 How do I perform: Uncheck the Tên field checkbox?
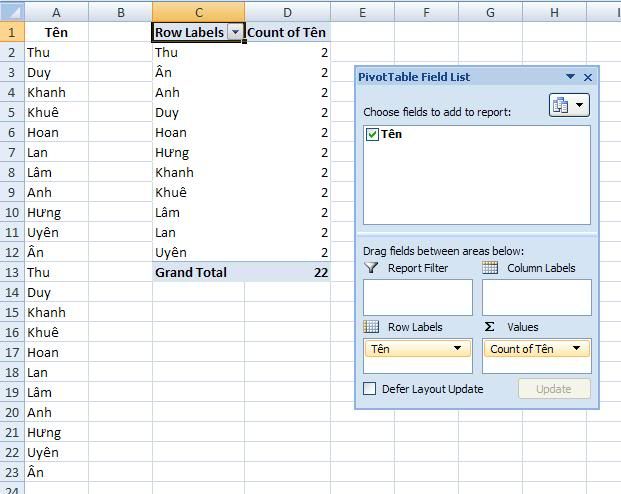pos(372,135)
